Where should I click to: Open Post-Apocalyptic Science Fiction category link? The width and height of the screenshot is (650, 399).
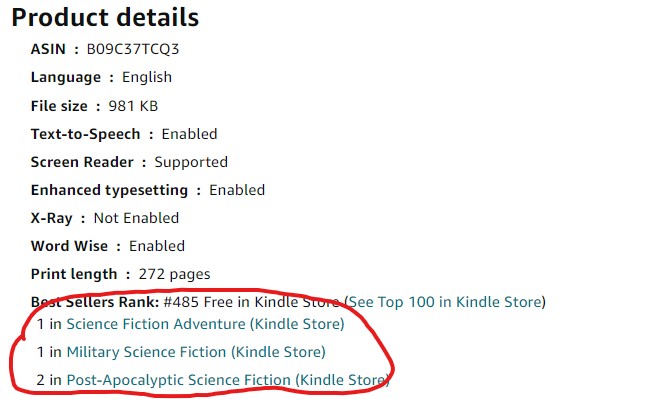(228, 380)
